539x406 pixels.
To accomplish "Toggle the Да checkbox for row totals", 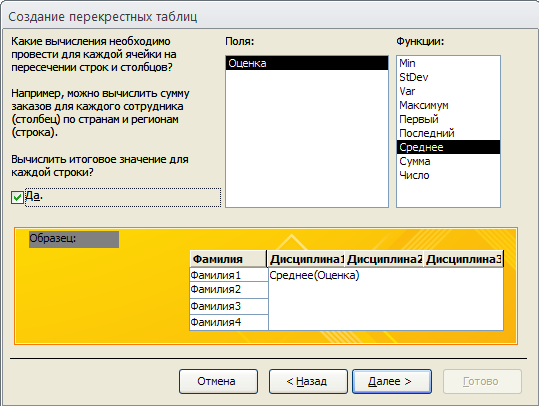I will (17, 197).
